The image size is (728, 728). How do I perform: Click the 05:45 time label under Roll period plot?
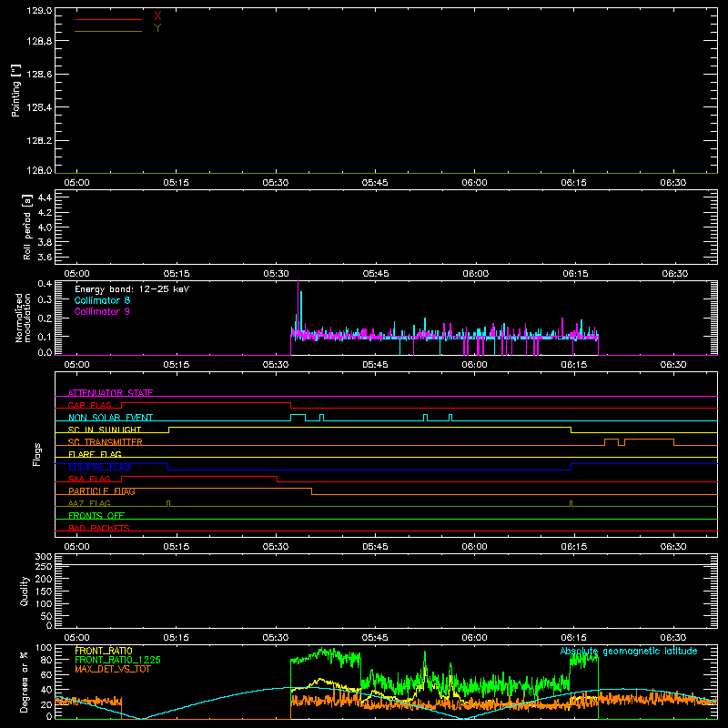pyautogui.click(x=376, y=274)
